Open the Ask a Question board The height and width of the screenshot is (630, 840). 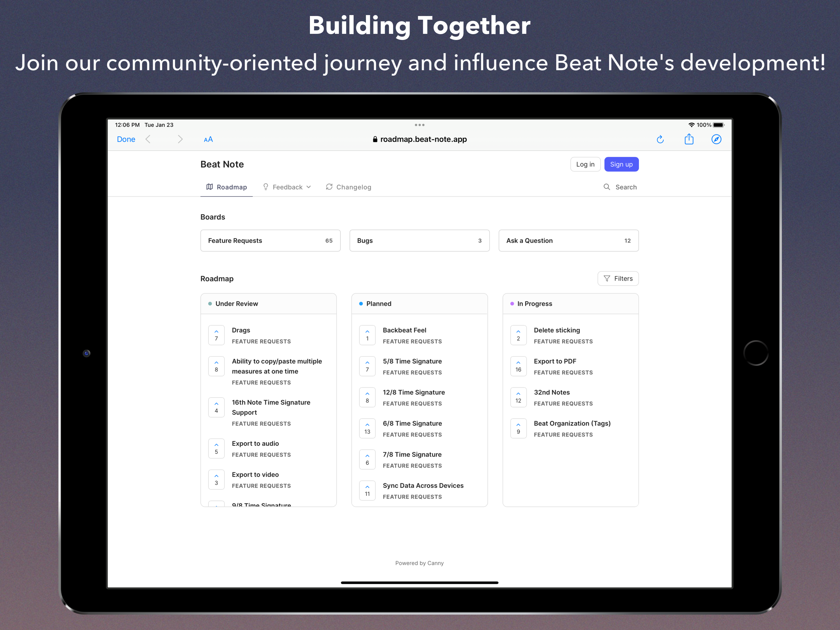[569, 241]
